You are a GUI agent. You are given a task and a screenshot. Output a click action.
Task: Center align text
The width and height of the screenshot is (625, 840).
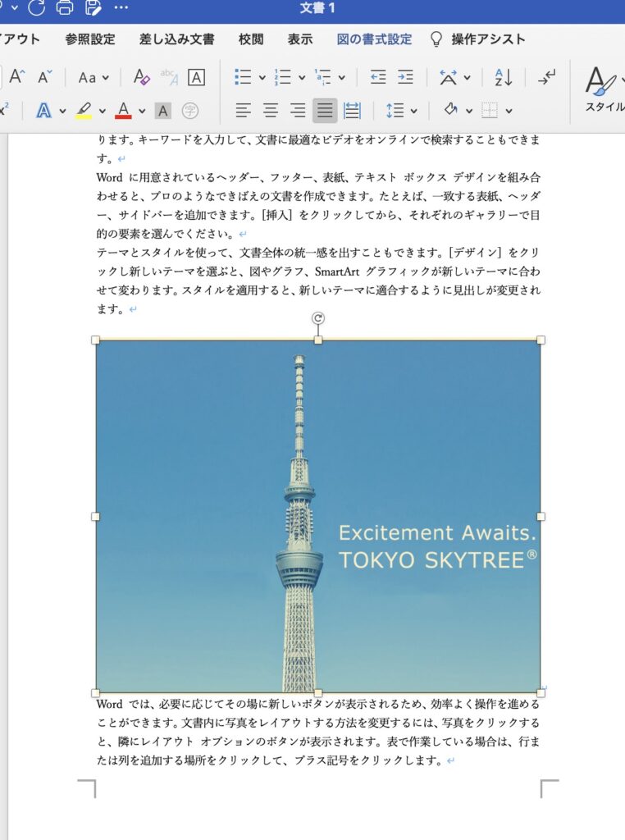(x=271, y=111)
